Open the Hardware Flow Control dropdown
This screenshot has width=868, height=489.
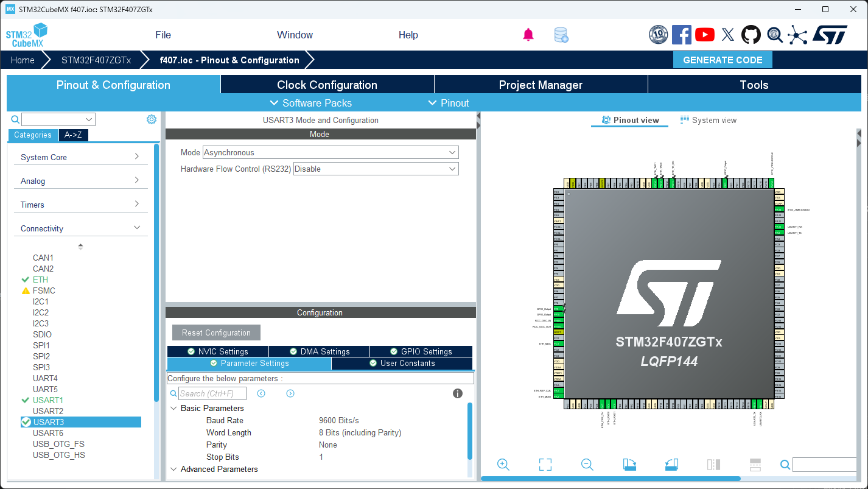click(452, 169)
